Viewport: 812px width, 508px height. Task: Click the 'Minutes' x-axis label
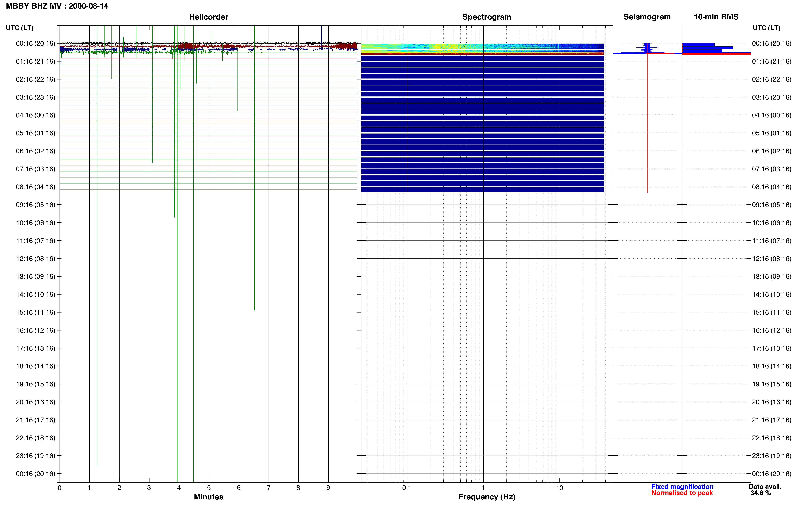[x=209, y=497]
